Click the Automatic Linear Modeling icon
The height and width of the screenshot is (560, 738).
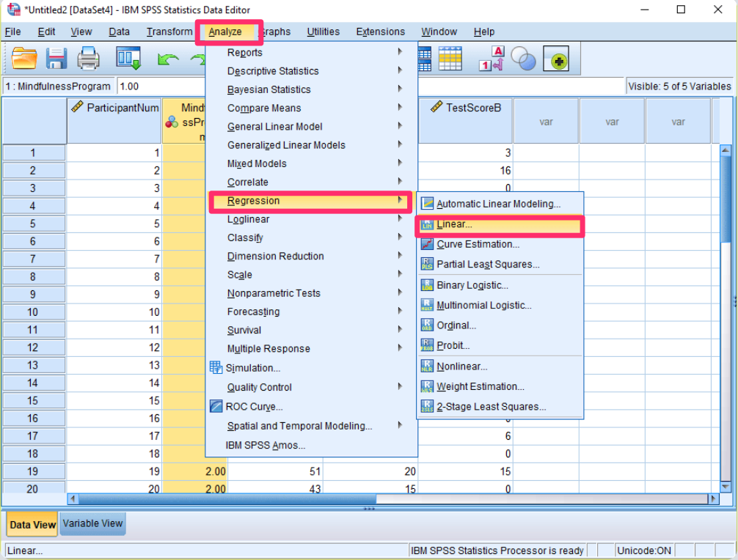click(x=427, y=204)
